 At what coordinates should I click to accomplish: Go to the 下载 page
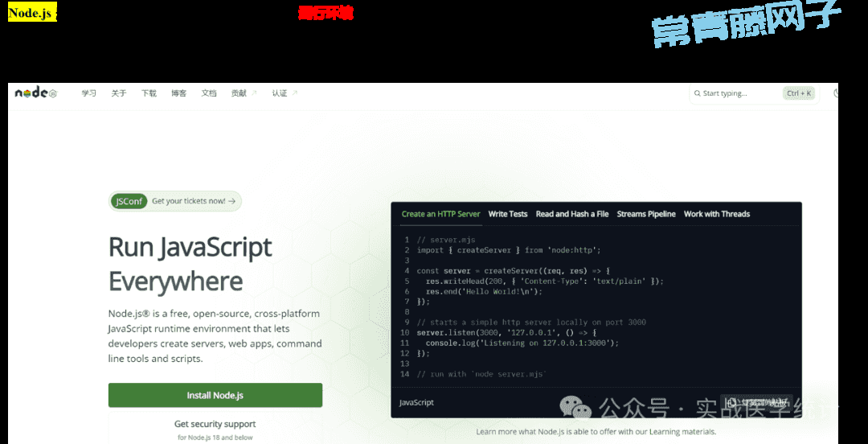149,93
